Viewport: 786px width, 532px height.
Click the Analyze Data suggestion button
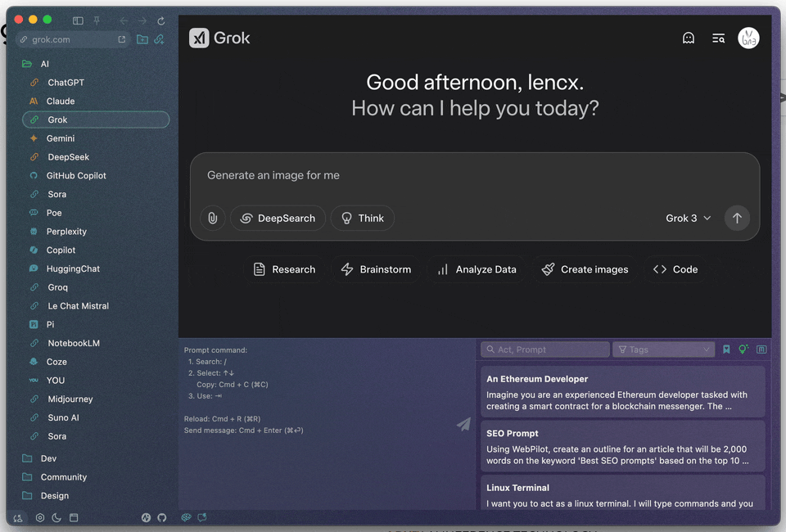(477, 269)
